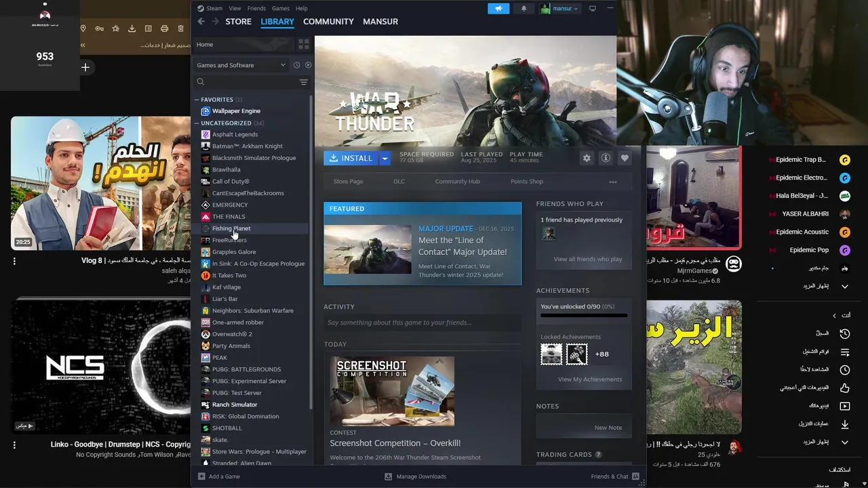Open the Help menu
868x488 pixels.
tap(302, 8)
